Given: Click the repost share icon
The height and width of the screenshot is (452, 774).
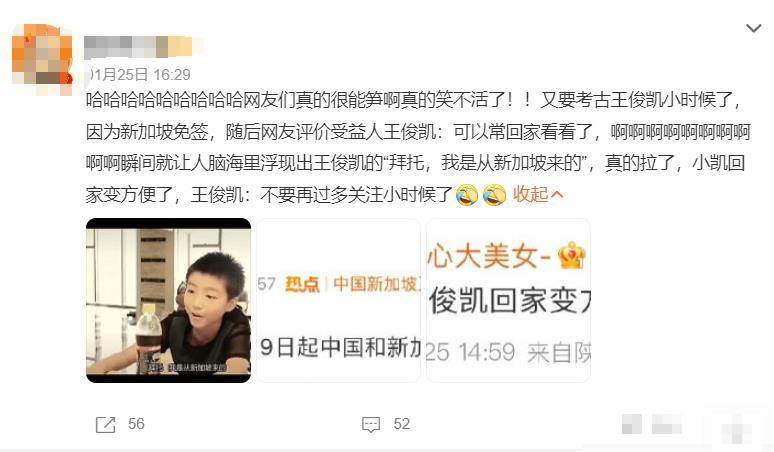Looking at the screenshot, I should coord(105,424).
